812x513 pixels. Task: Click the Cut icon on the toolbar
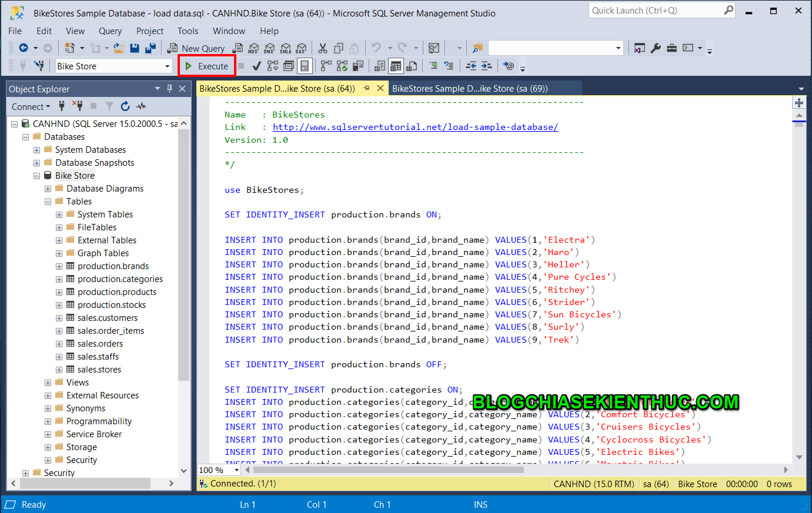tap(324, 48)
